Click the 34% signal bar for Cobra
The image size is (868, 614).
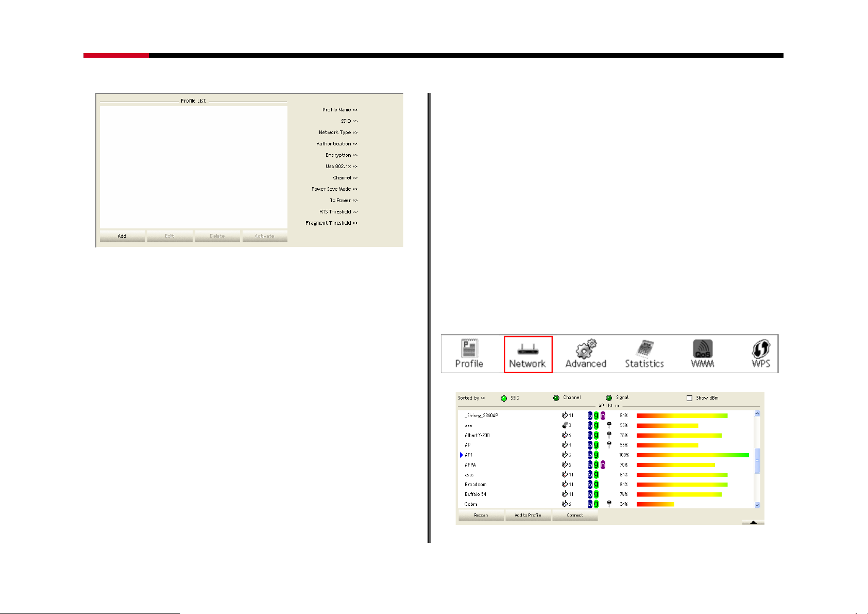tap(655, 504)
